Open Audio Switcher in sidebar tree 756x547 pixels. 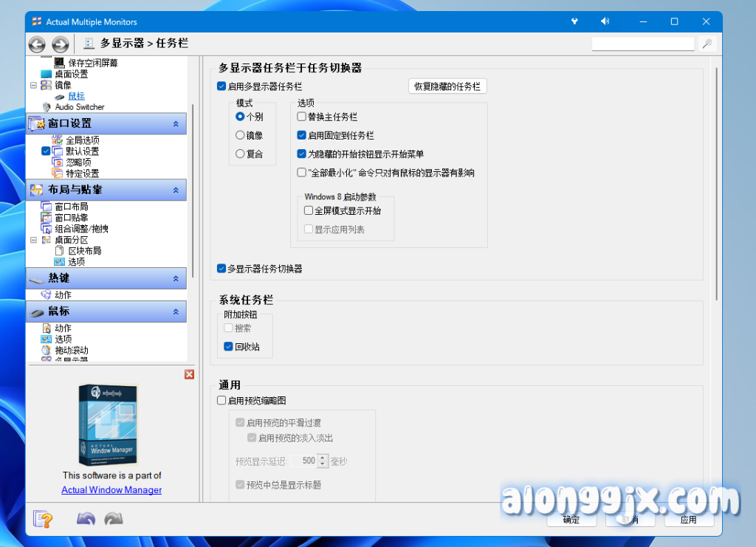tap(79, 107)
